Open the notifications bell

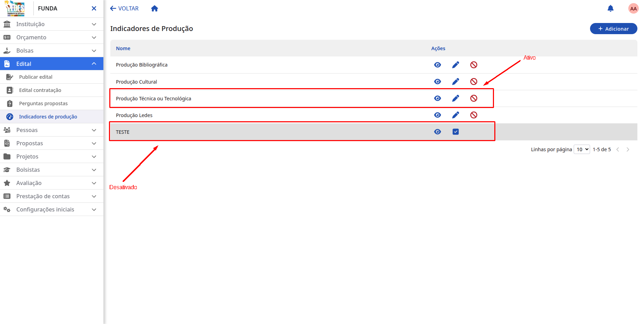(x=611, y=8)
